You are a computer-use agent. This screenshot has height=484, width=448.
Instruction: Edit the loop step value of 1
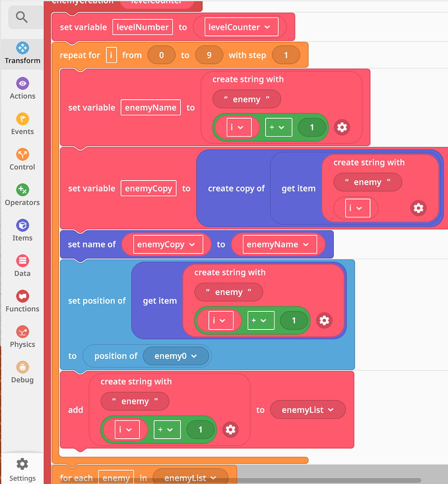(x=286, y=55)
